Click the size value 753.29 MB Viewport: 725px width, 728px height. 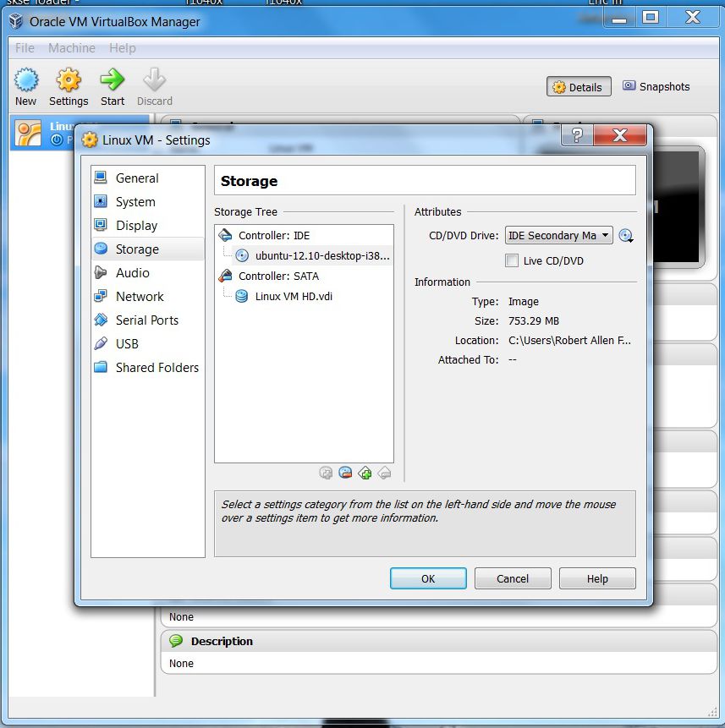[x=534, y=321]
